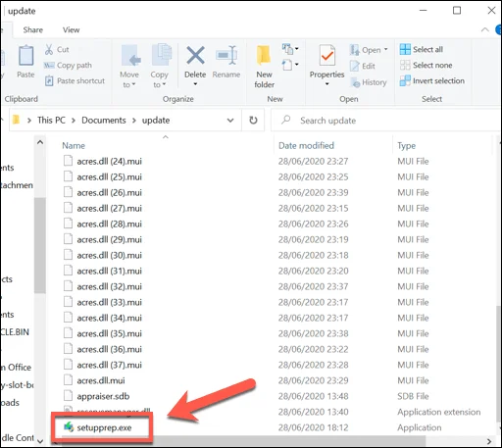502x448 pixels.
Task: Select acres.dll (37).mui file
Action: pos(110,365)
